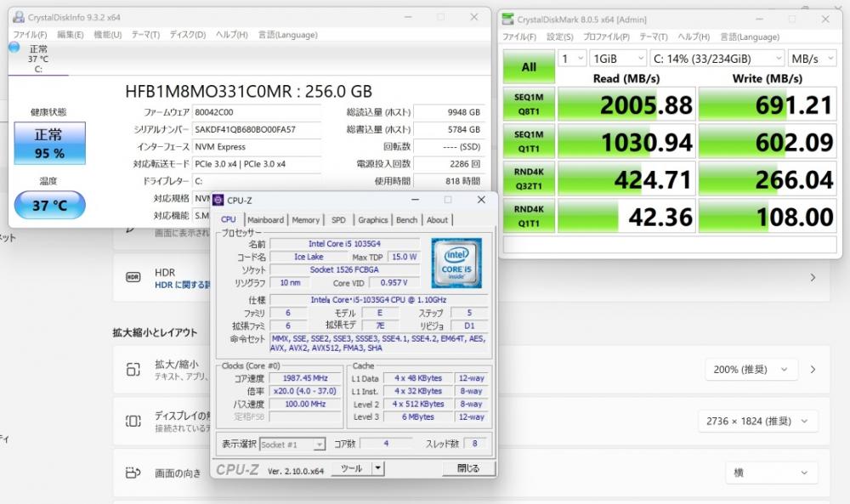Open ヘルプ menu in CrystalDiskInfo
Screen dimensions: 850x504
coord(231,35)
